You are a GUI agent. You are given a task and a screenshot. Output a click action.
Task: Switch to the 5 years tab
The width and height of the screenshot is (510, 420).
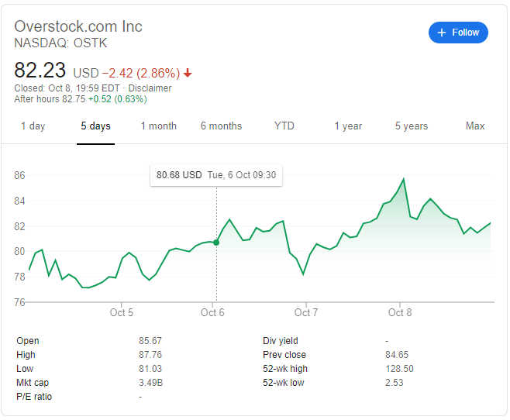coord(411,126)
